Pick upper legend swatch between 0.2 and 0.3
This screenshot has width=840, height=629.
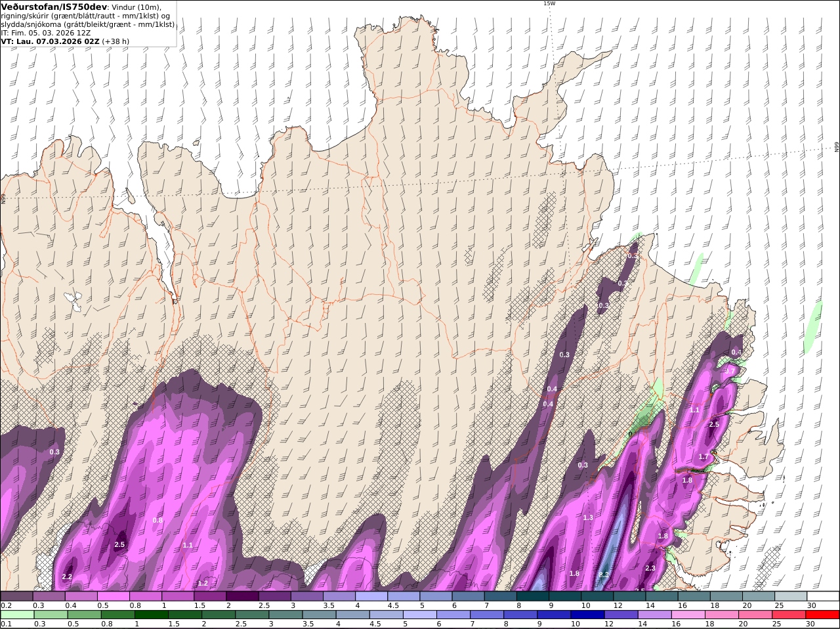16,596
